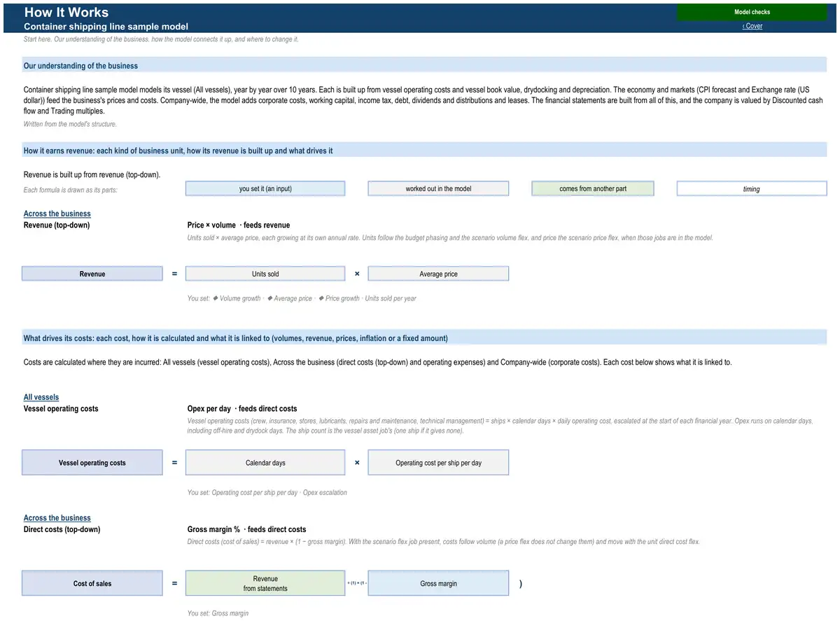Click the 'comes from another part' legend box

click(x=593, y=189)
